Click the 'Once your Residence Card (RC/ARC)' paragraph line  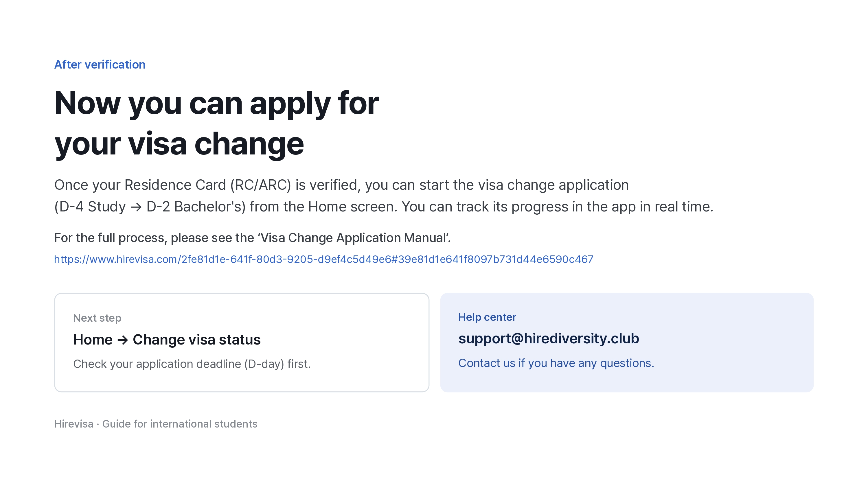341,185
